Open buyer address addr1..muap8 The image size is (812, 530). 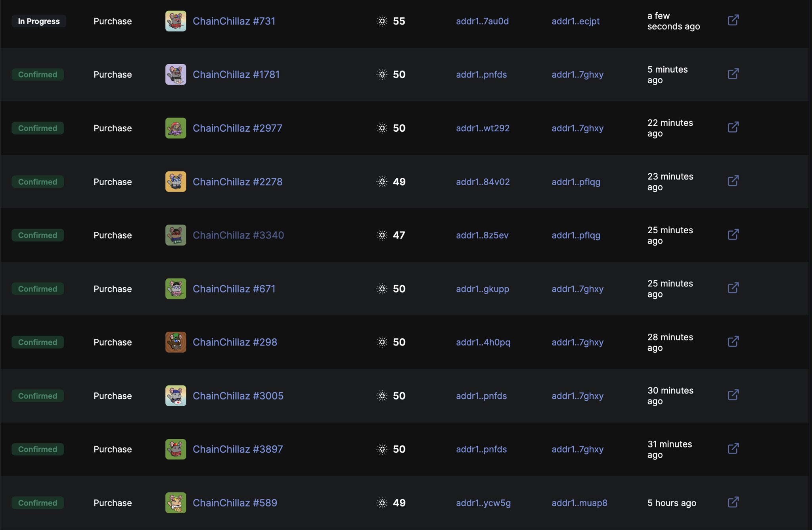[579, 503]
